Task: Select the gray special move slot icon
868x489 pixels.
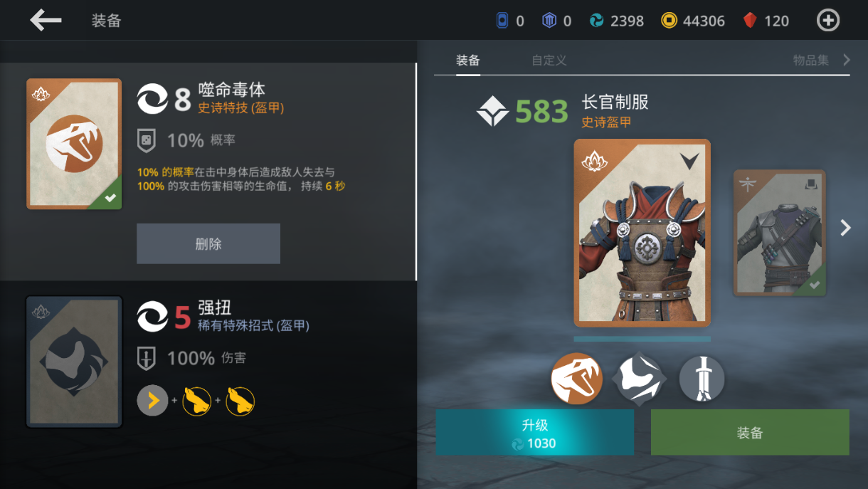Action: pyautogui.click(x=640, y=379)
